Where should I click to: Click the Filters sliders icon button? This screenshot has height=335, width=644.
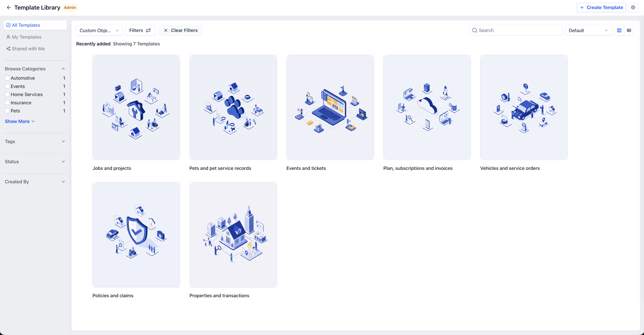(x=148, y=30)
